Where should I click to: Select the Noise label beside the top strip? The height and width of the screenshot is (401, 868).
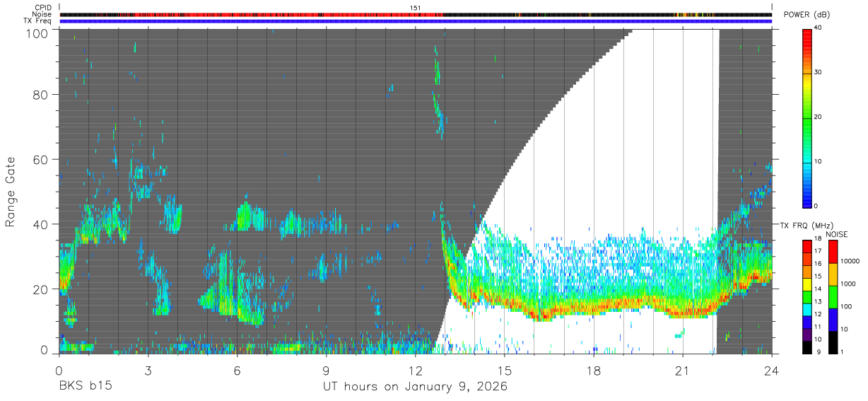43,14
